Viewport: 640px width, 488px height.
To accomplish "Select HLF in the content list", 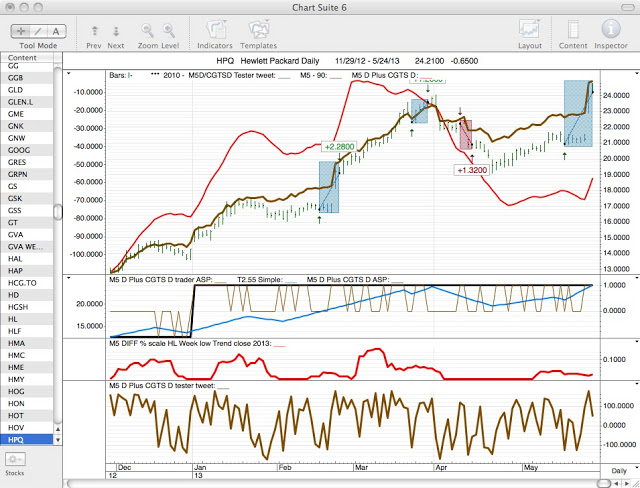I will [27, 331].
